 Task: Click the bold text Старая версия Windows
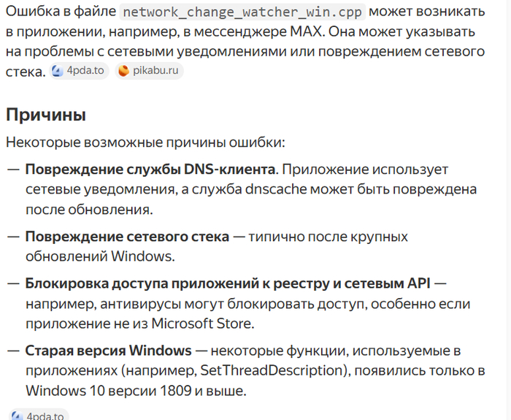[109, 351]
